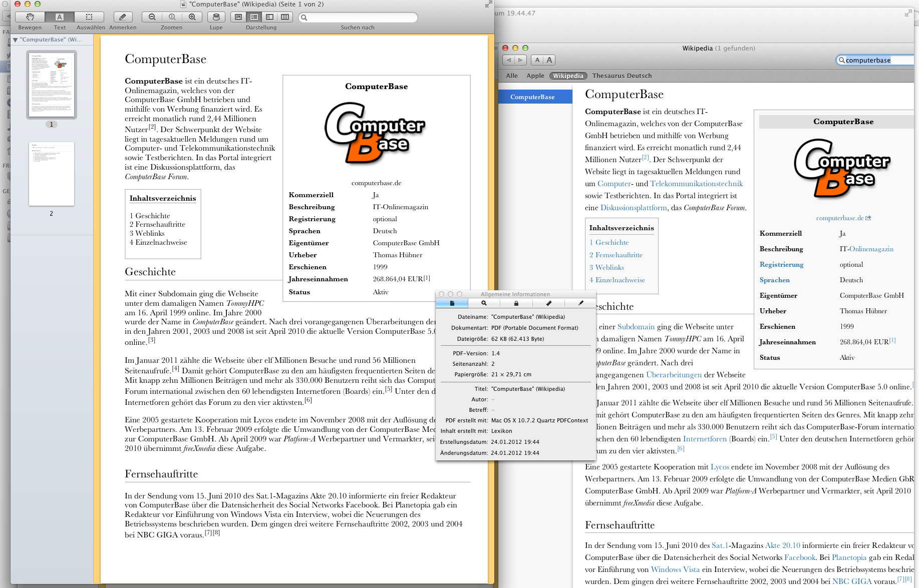Switch Dictionary source to Apple

535,76
